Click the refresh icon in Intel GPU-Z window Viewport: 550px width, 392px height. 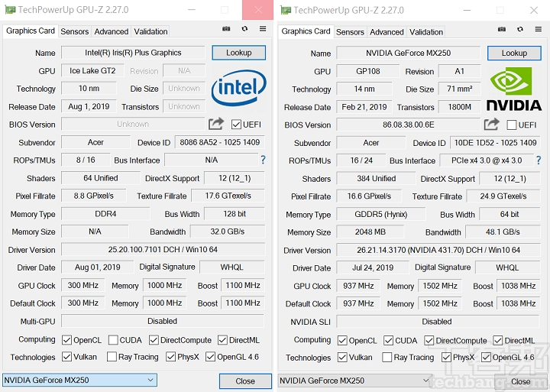click(245, 29)
